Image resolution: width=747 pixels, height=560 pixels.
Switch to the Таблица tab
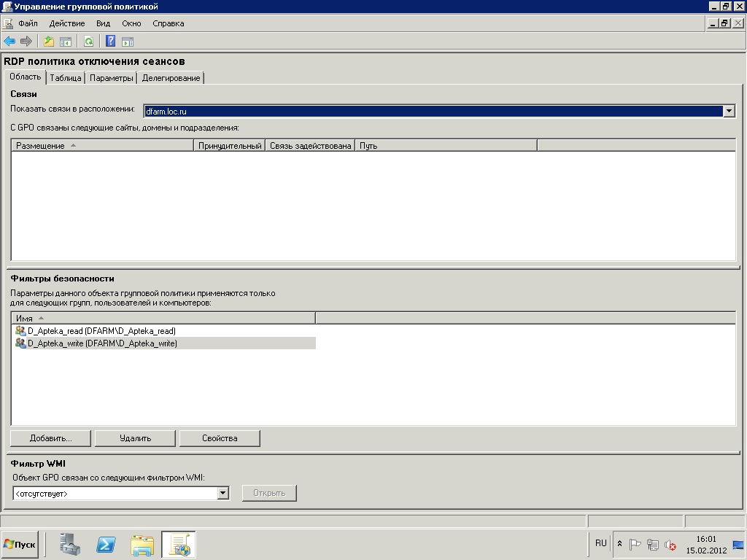point(65,78)
